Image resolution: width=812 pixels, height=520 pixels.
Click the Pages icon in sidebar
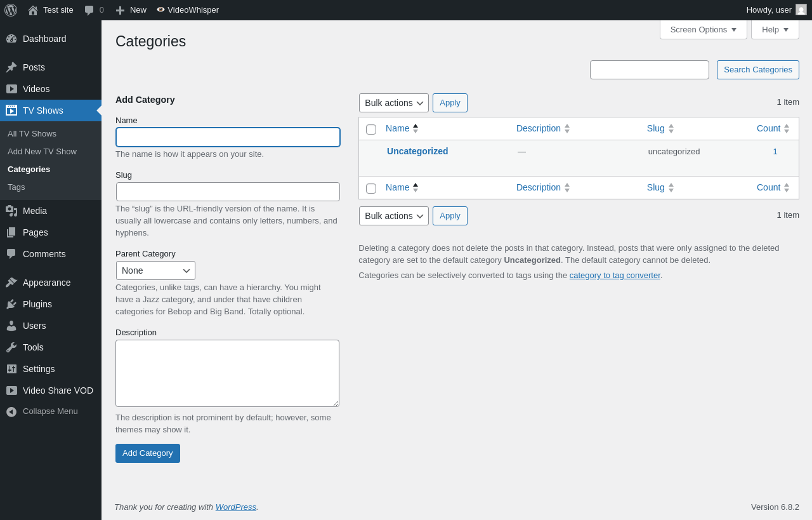point(11,232)
